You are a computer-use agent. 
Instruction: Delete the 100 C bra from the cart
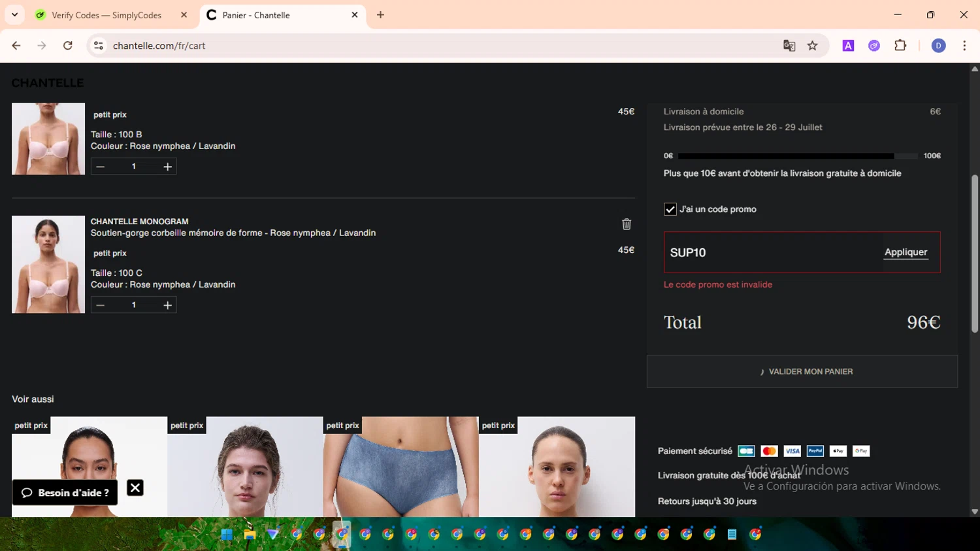pyautogui.click(x=627, y=224)
